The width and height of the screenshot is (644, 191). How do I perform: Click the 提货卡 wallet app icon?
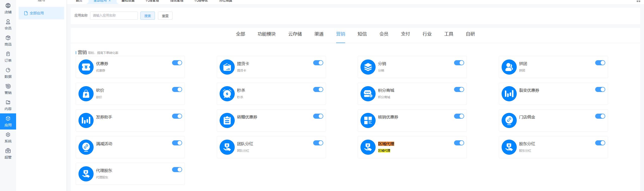pyautogui.click(x=227, y=67)
